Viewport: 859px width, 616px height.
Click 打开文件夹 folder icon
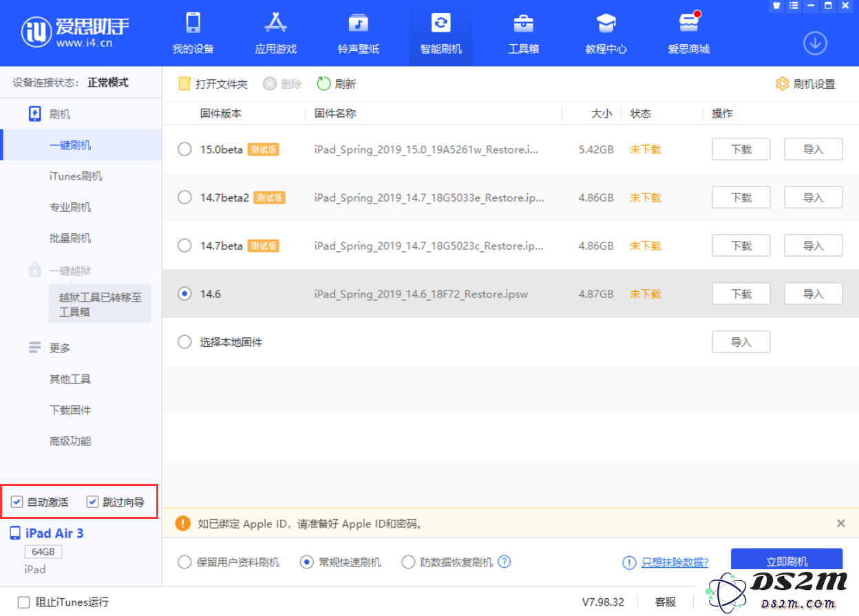click(x=184, y=84)
